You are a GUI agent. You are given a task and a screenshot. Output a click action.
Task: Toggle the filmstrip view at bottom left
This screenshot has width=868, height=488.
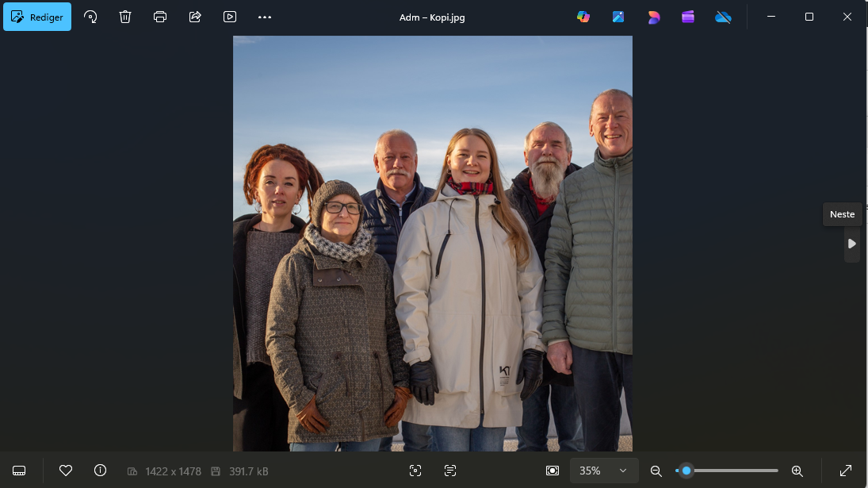pos(19,471)
